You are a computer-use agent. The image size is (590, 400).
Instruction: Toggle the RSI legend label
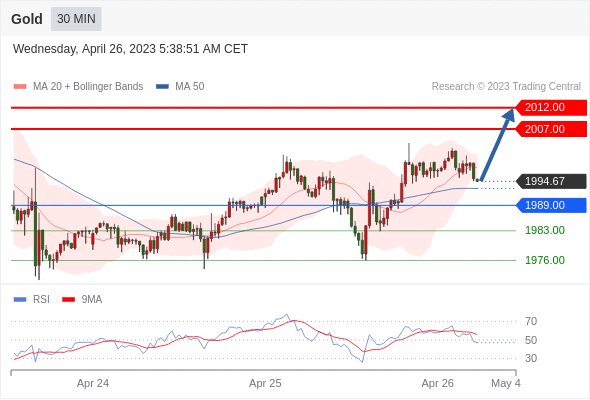pyautogui.click(x=41, y=300)
